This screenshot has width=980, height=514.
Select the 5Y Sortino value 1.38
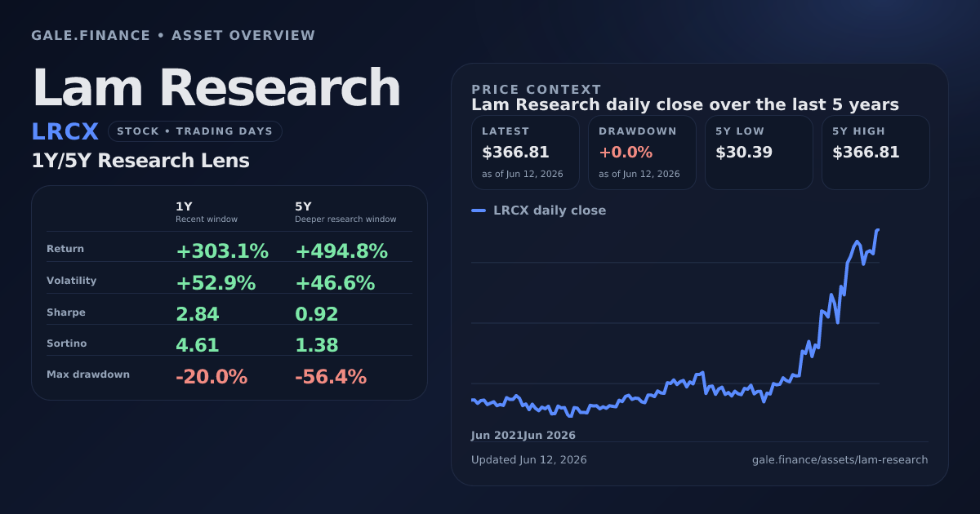pyautogui.click(x=317, y=345)
